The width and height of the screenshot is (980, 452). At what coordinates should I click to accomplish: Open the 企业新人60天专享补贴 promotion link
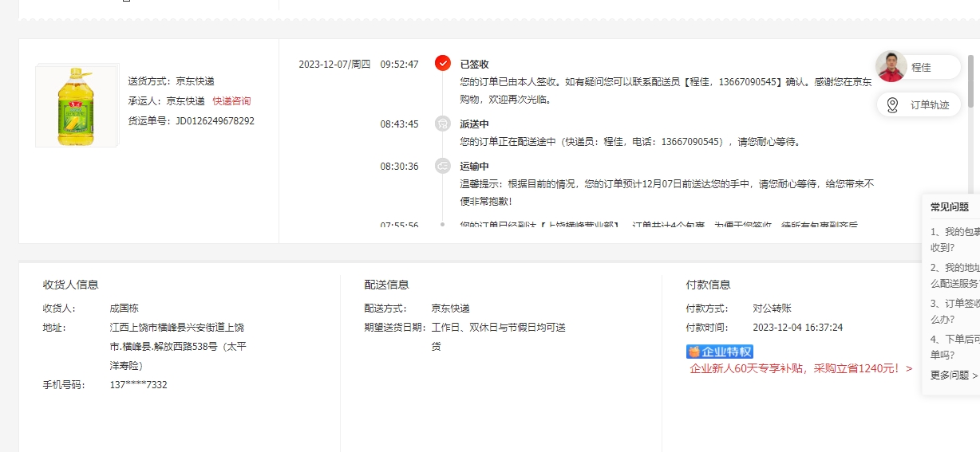coord(801,369)
